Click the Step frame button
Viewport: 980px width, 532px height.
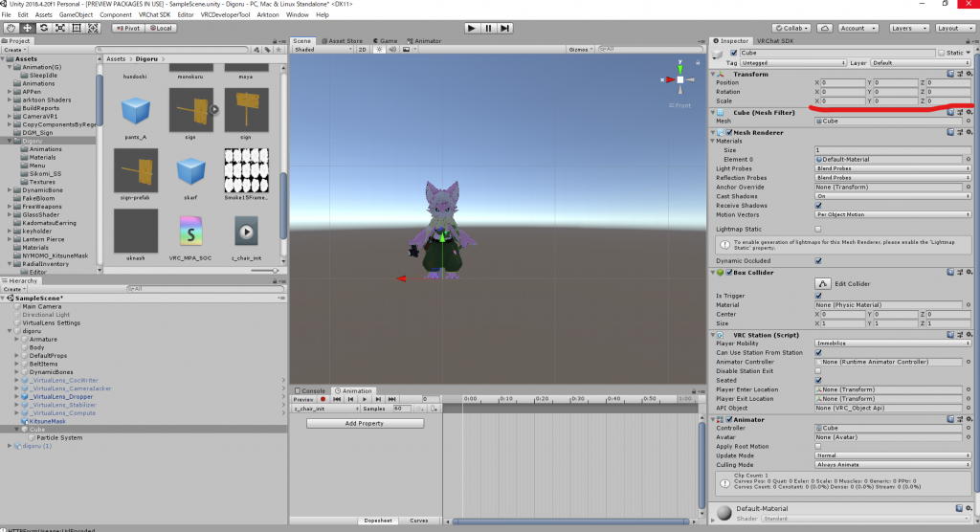[x=505, y=28]
